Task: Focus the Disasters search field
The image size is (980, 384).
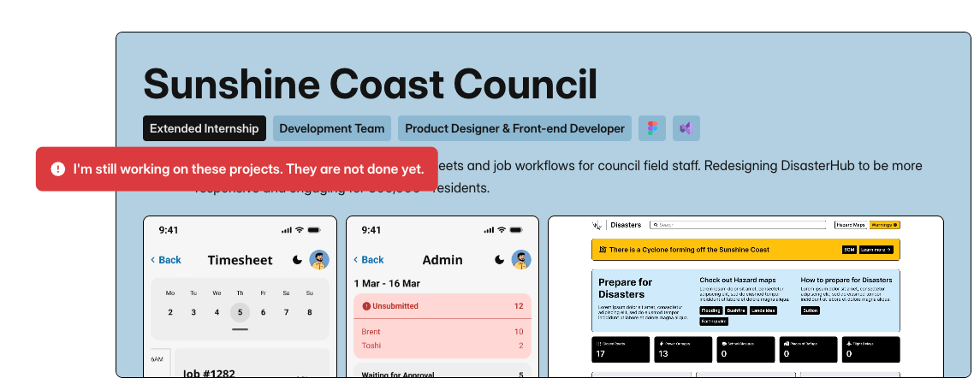Action: pos(738,225)
